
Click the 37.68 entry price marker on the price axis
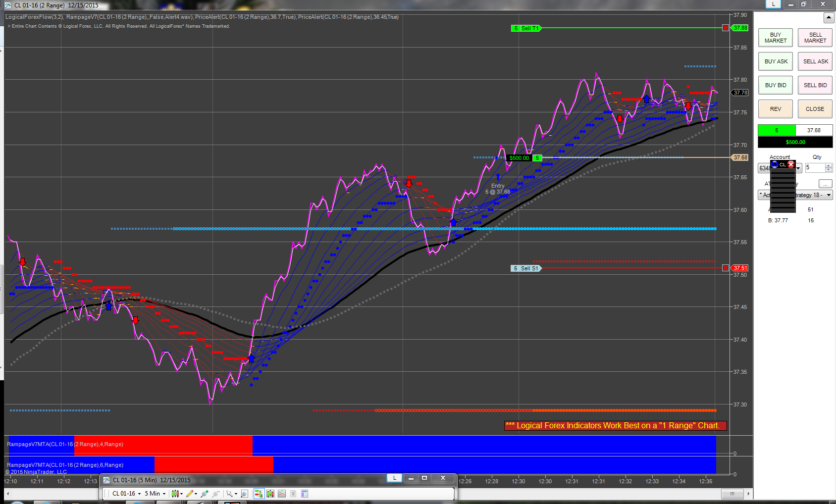[740, 157]
